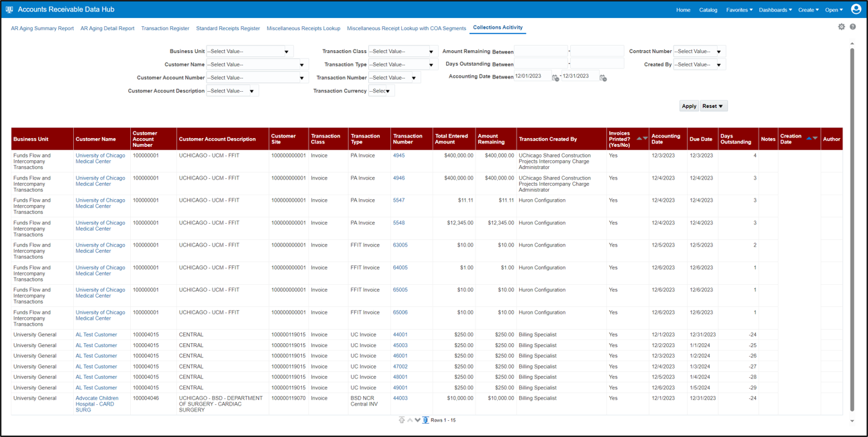Display maximum rows per page icon
Screen dimensions: 868x437
(425, 420)
